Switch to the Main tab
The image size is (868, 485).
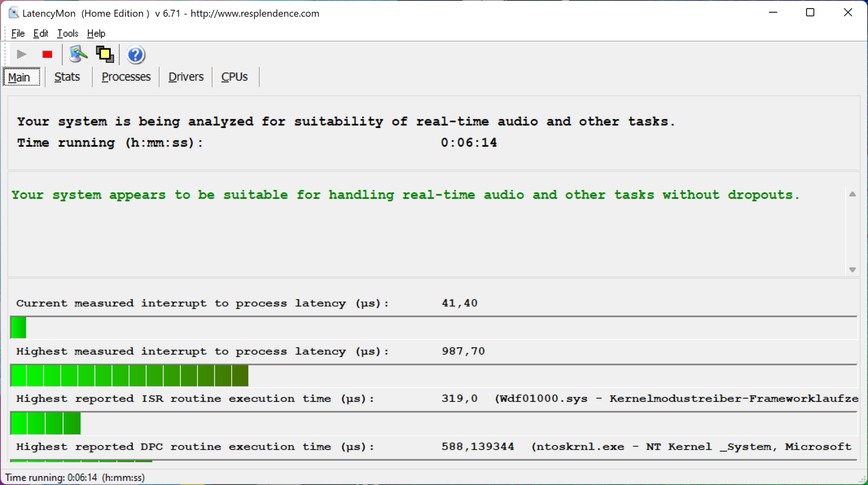click(21, 77)
